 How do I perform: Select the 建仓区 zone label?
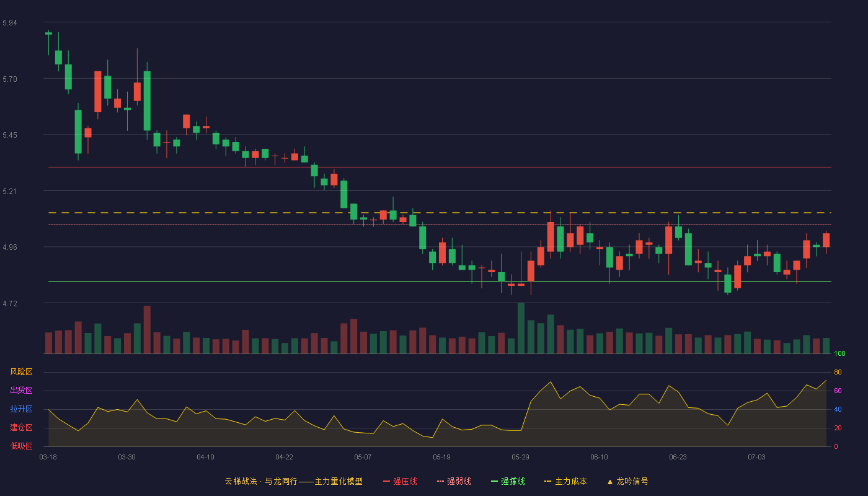[x=21, y=428]
